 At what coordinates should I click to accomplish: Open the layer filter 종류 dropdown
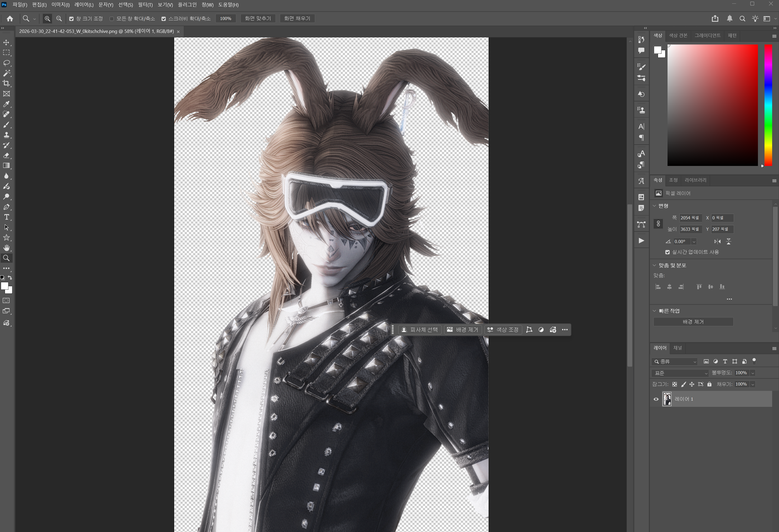[675, 362]
